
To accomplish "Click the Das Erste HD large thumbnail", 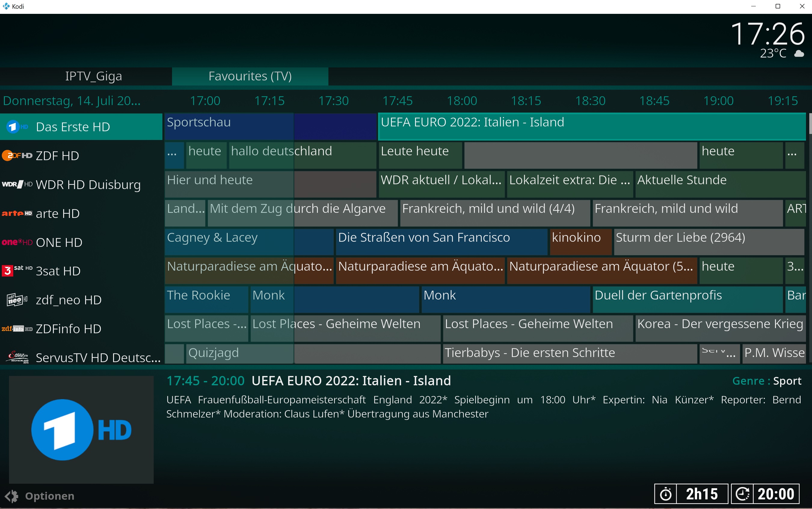I will [x=81, y=430].
